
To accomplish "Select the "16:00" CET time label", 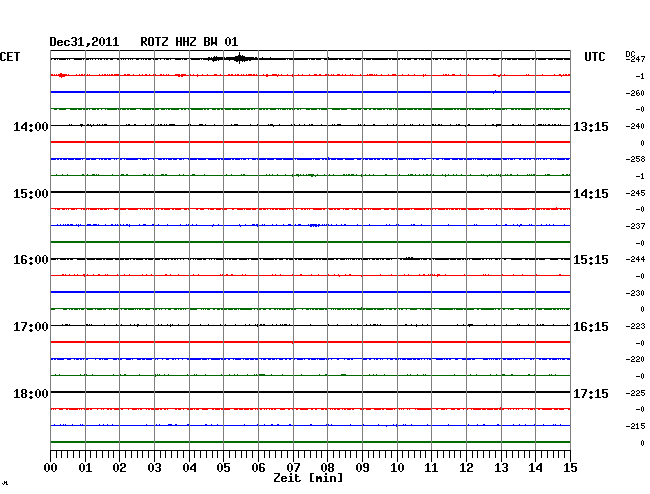I will pyautogui.click(x=31, y=260).
